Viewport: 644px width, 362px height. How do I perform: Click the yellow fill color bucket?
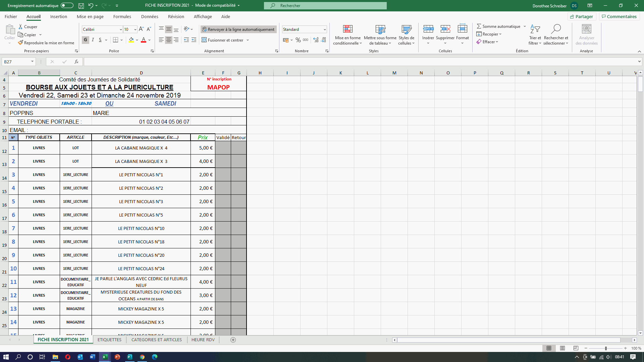pos(131,40)
